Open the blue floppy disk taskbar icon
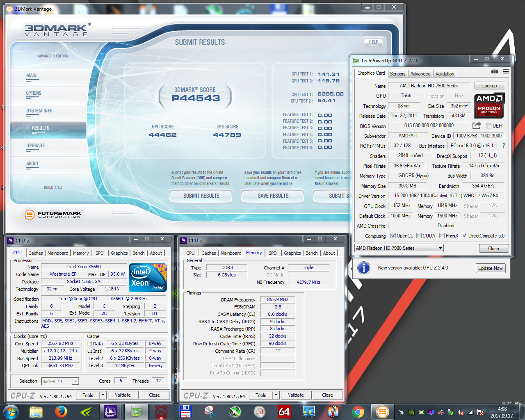Viewport: 525px width, 420px height. (x=185, y=411)
